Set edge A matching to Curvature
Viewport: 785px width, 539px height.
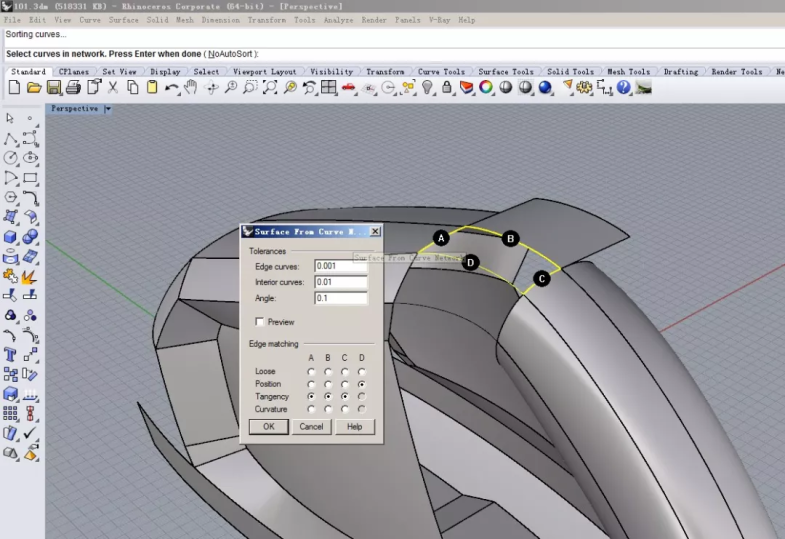(311, 409)
